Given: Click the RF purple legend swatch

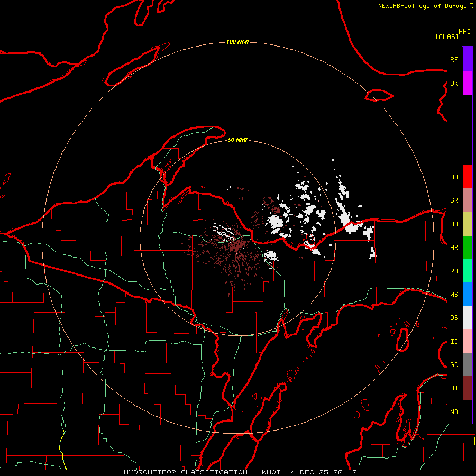Looking at the screenshot, I should [467, 59].
